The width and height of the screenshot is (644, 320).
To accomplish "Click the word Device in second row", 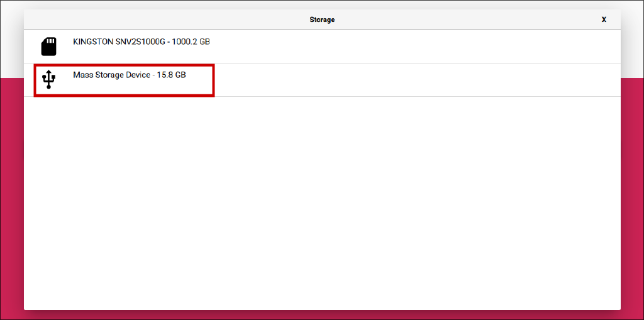I will coord(135,75).
